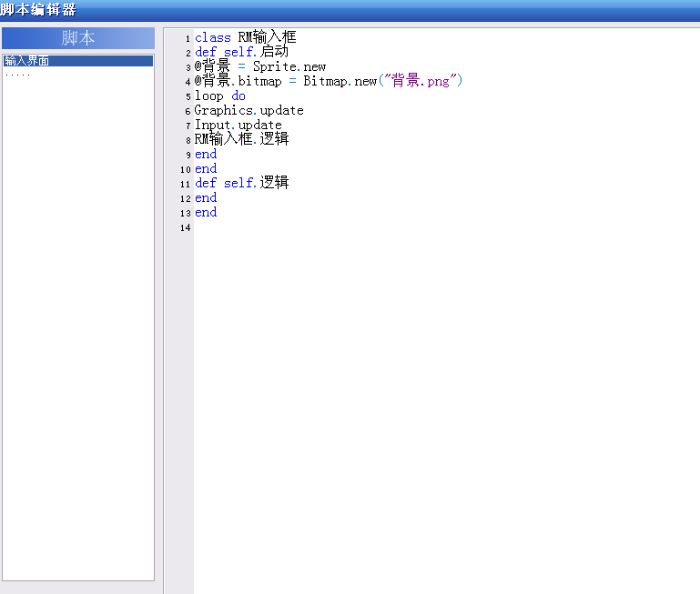Viewport: 700px width, 594px height.
Task: Click the 'loop do' code line
Action: [220, 96]
